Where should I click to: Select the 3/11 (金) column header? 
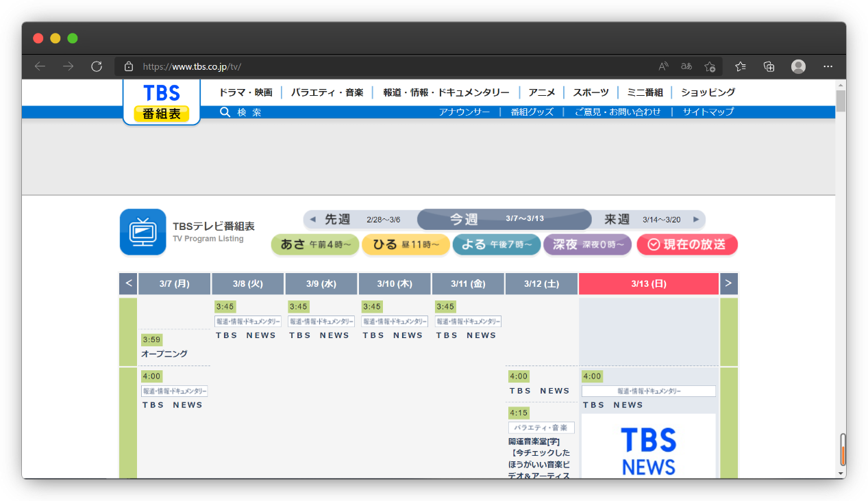click(468, 283)
